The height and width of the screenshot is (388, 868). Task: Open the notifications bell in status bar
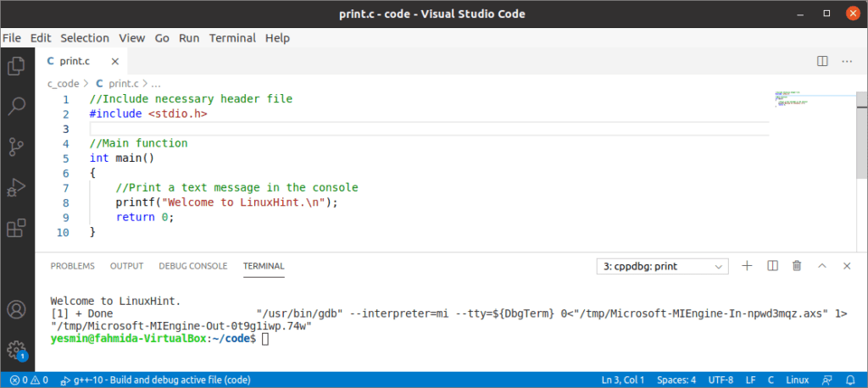pyautogui.click(x=850, y=380)
